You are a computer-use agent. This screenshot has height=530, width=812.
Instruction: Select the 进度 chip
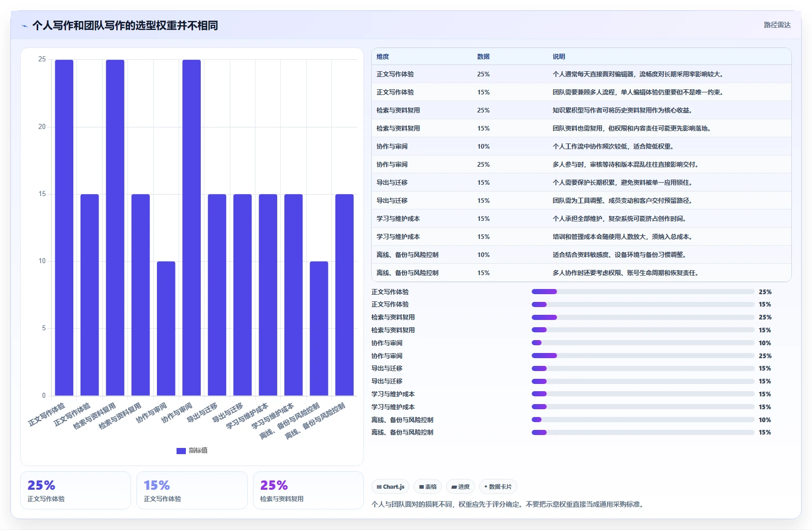pos(460,487)
